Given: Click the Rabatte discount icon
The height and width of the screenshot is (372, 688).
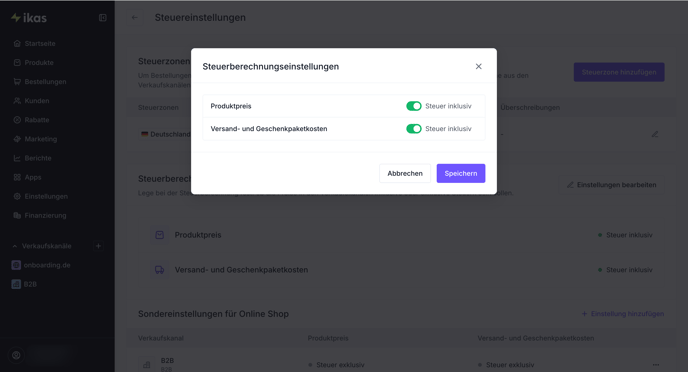Looking at the screenshot, I should [17, 120].
